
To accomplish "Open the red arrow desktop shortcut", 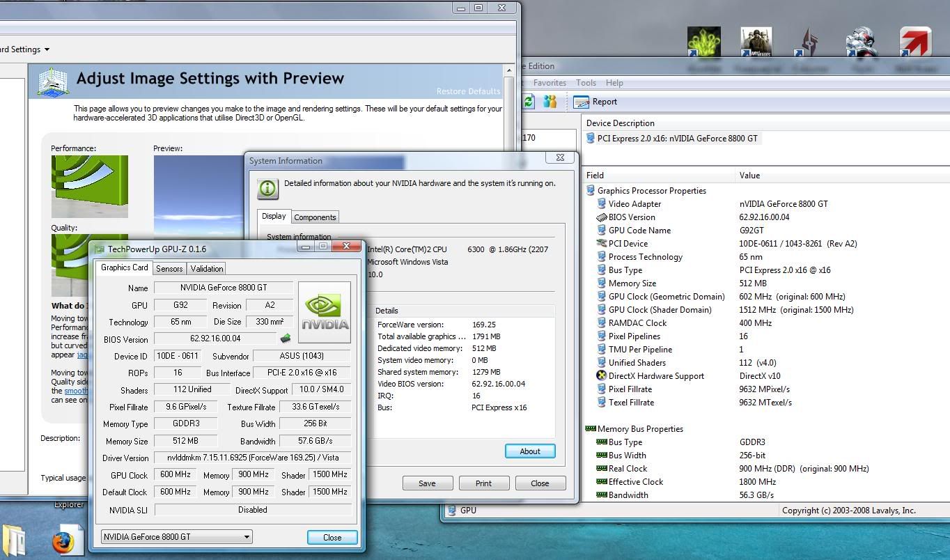I will [915, 42].
